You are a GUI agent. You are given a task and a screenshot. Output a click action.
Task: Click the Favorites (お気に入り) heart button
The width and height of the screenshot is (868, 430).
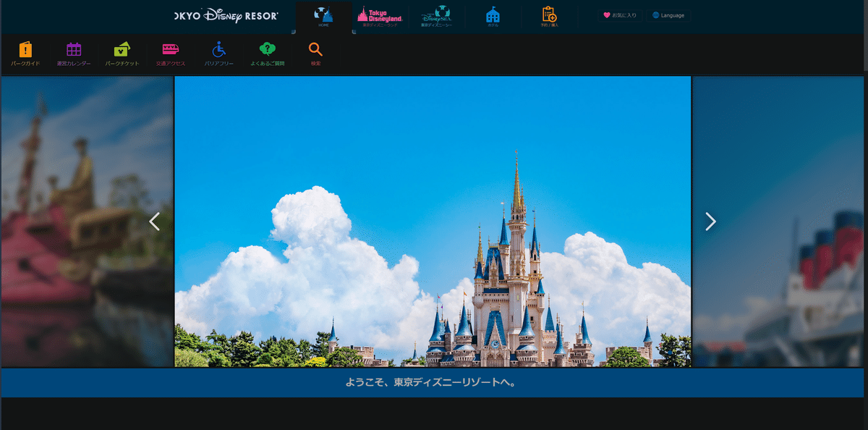point(620,15)
